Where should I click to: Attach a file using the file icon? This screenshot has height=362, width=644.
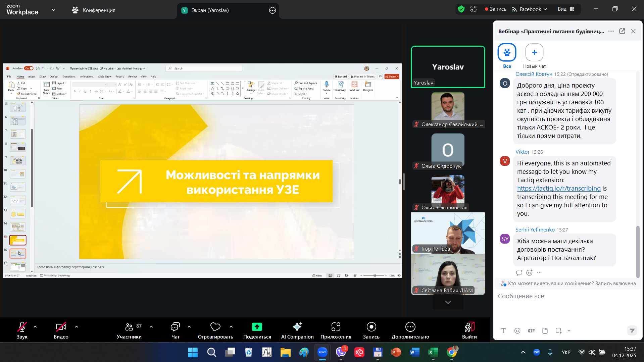pyautogui.click(x=545, y=331)
